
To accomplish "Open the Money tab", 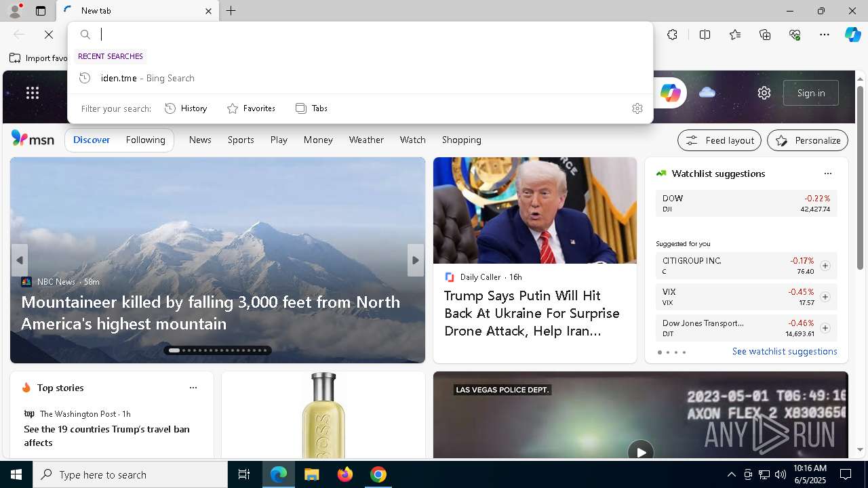I will click(318, 140).
